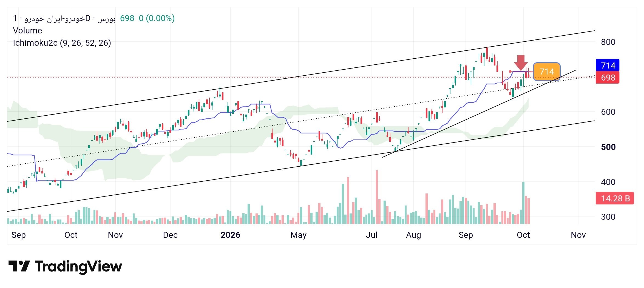Screen dimensions: 644x288
Task: Click the 14.28 B volume axis label
Action: coord(615,198)
